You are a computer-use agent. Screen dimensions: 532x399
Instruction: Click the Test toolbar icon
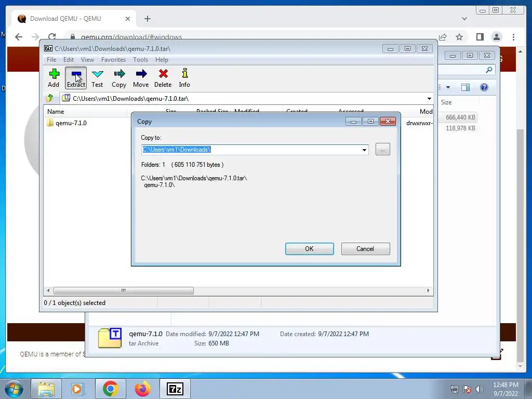tap(97, 78)
